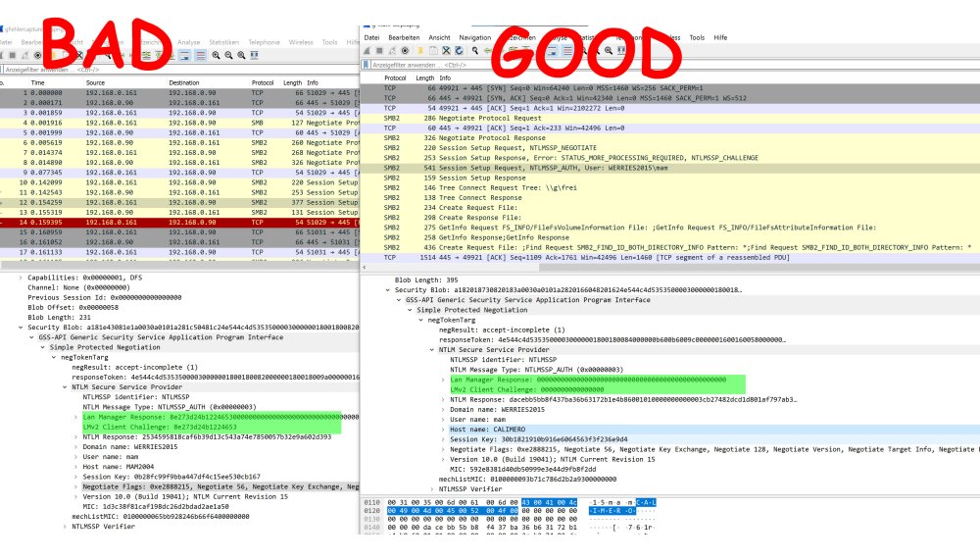
Task: Toggle packet colorization in BAD window
Action: coord(200,55)
